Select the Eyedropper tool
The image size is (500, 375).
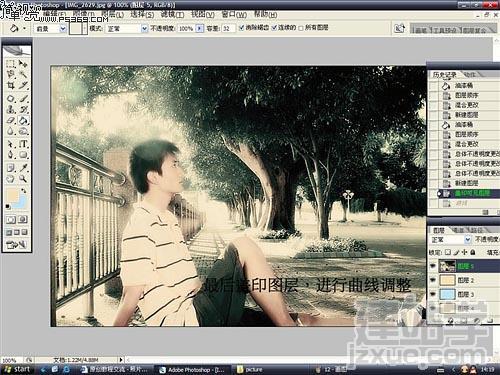click(23, 167)
